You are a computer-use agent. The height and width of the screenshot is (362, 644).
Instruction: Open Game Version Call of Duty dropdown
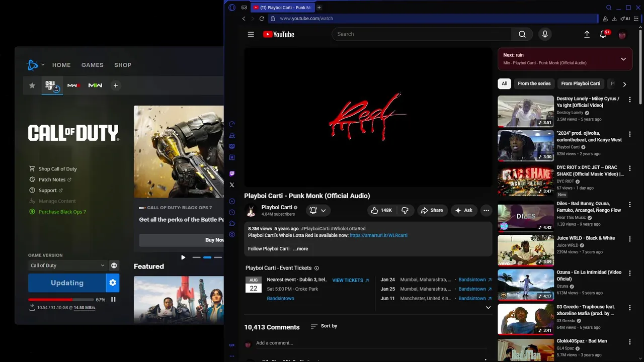tap(67, 265)
